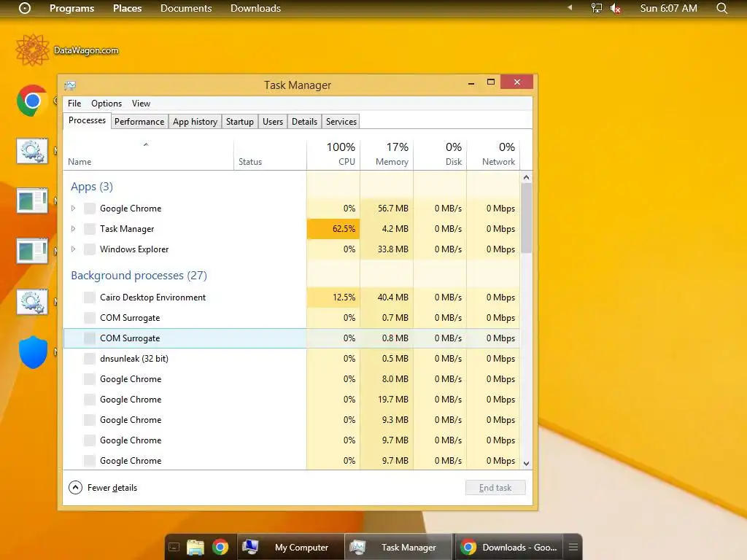Open the Options menu
This screenshot has width=747, height=560.
[107, 104]
